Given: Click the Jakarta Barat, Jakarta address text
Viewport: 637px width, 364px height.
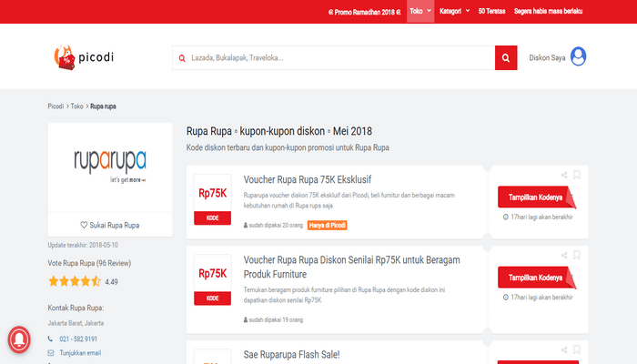Looking at the screenshot, I should click(76, 323).
